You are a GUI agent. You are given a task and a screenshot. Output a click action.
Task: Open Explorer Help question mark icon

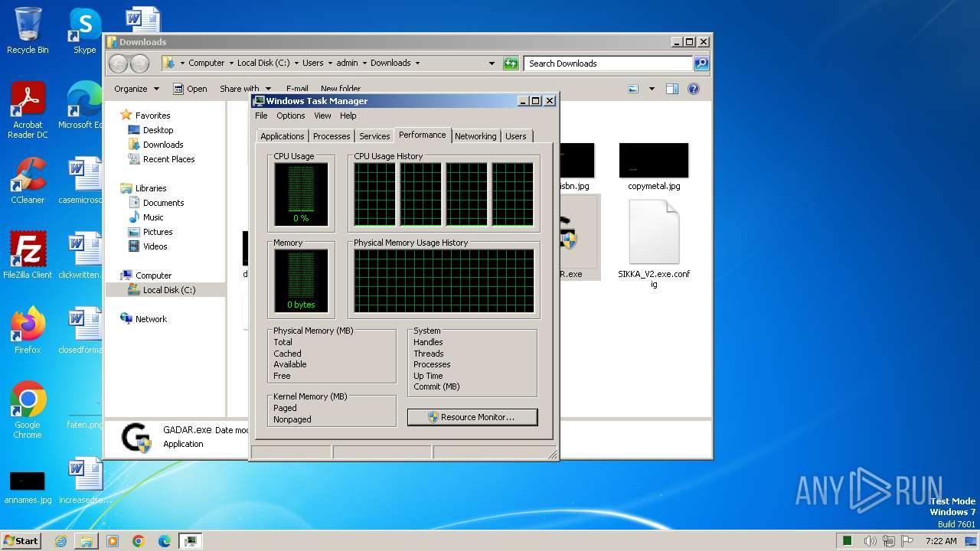(x=694, y=89)
